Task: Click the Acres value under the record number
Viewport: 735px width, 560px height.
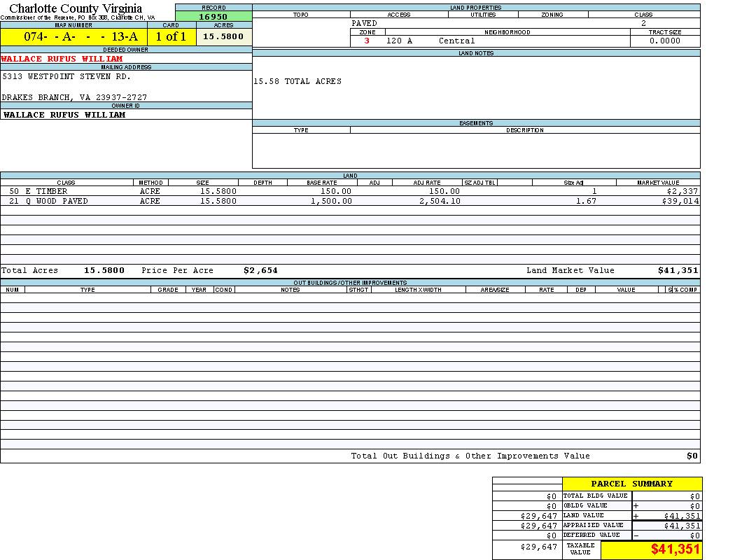Action: [223, 36]
